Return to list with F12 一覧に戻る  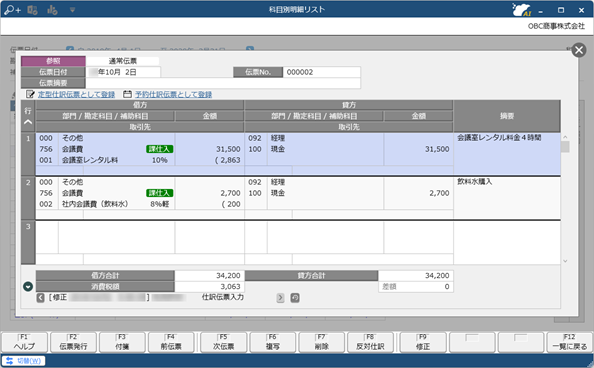coord(569,342)
